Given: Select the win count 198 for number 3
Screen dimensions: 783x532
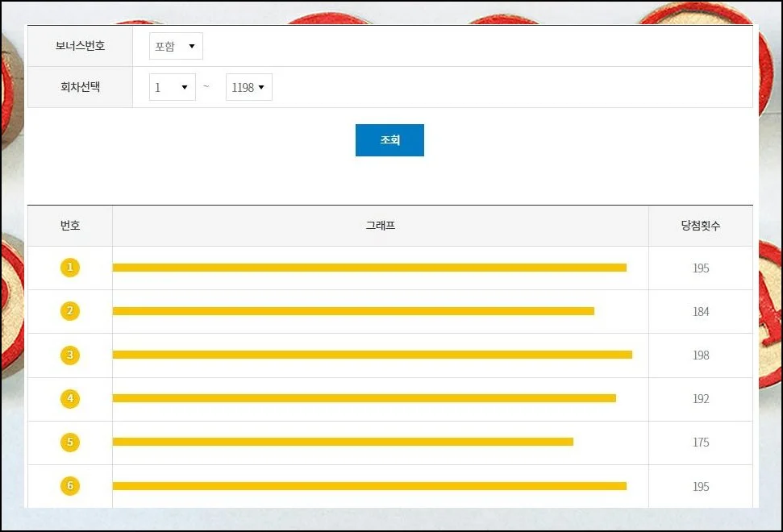Looking at the screenshot, I should tap(701, 355).
